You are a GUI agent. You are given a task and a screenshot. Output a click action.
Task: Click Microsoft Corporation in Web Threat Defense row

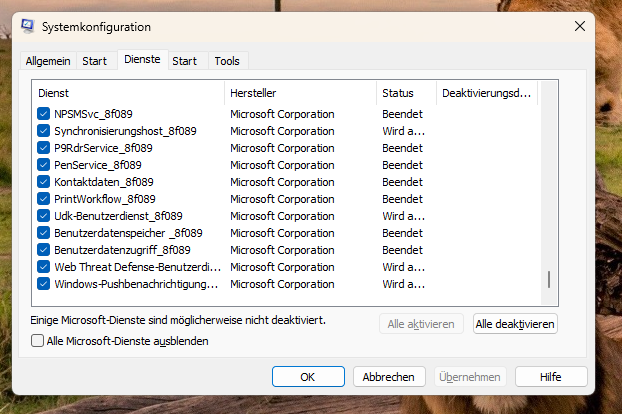click(282, 267)
